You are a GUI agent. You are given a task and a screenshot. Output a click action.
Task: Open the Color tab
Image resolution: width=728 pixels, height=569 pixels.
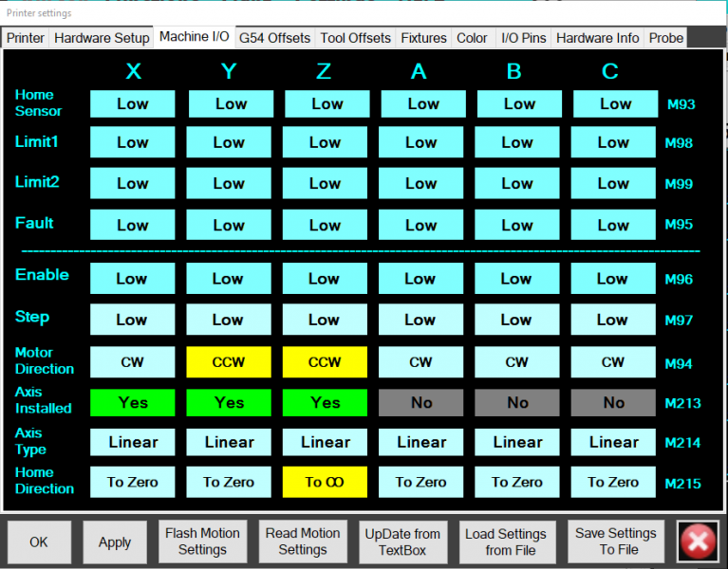pos(472,38)
